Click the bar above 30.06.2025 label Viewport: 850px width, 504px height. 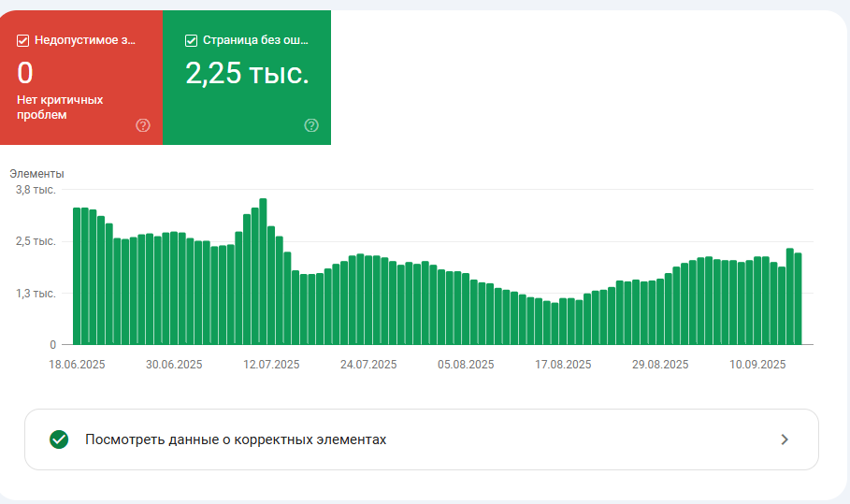(x=174, y=288)
